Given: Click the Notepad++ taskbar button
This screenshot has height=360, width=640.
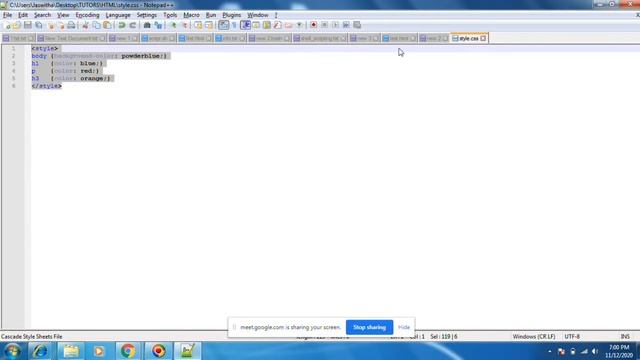Looking at the screenshot, I should (187, 351).
